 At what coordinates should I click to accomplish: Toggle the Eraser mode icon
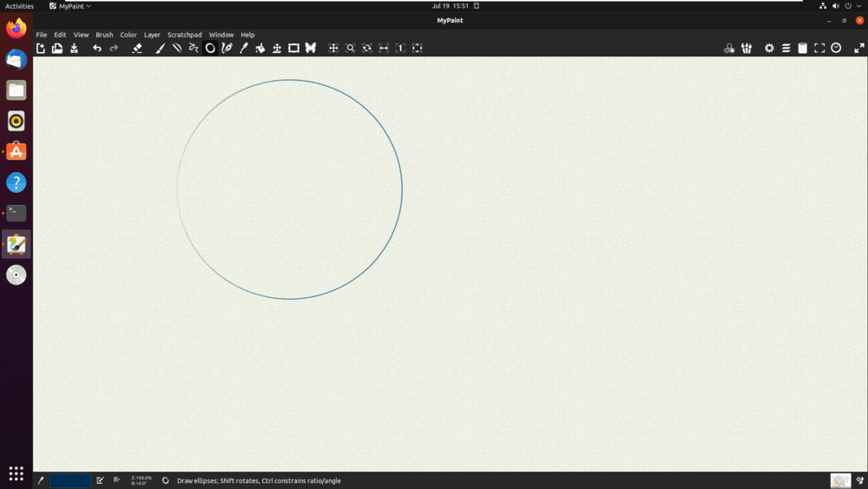pyautogui.click(x=137, y=48)
